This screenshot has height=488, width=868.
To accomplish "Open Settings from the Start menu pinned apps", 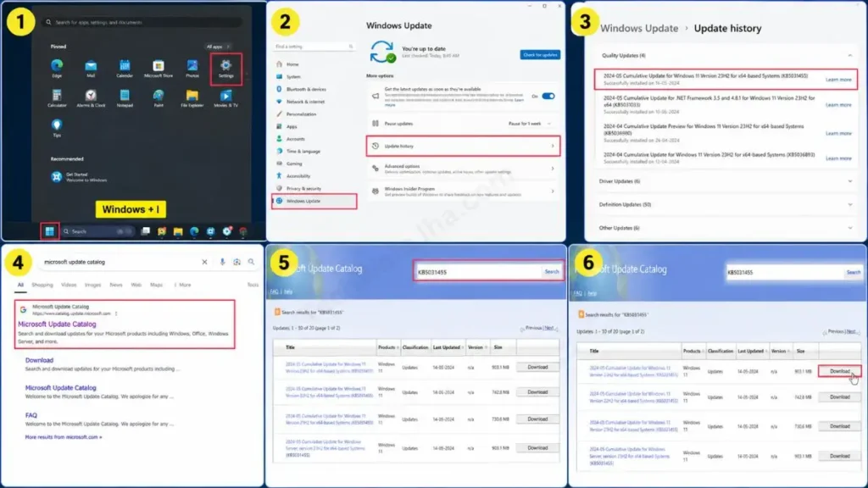I will click(225, 69).
